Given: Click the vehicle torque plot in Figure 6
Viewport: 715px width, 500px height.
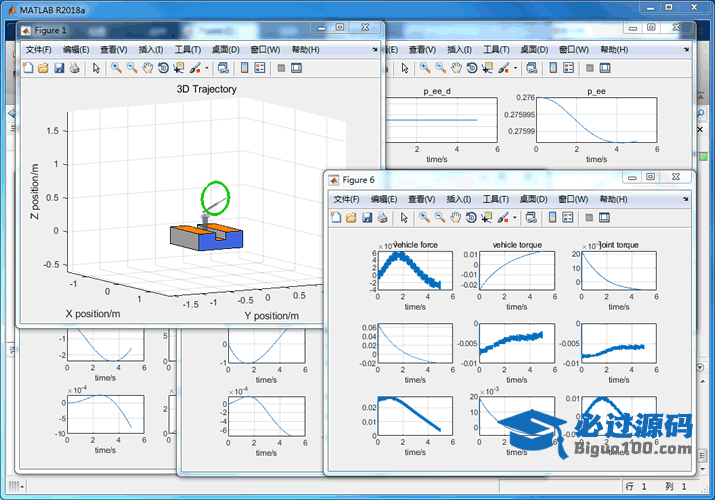Looking at the screenshot, I should click(517, 270).
